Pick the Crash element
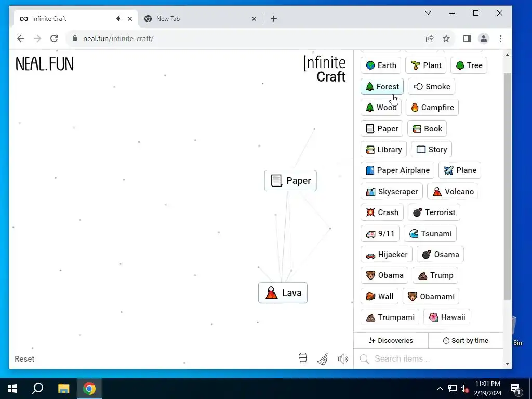This screenshot has height=399, width=532. [382, 212]
